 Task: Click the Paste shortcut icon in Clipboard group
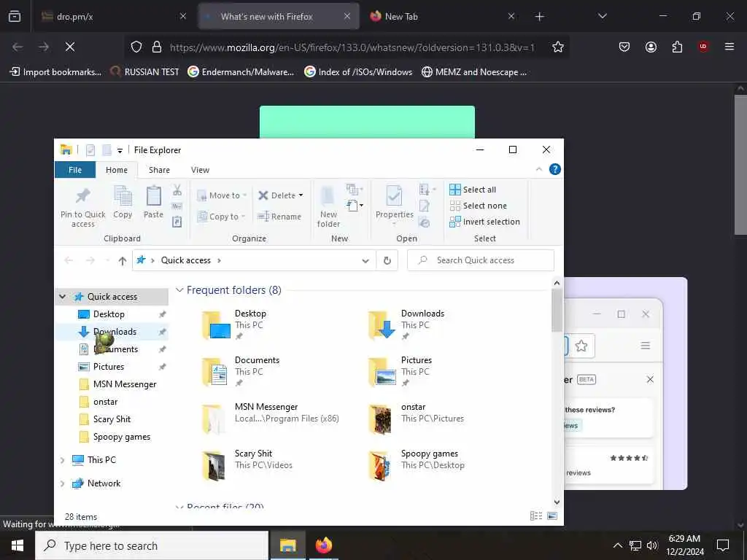(177, 222)
